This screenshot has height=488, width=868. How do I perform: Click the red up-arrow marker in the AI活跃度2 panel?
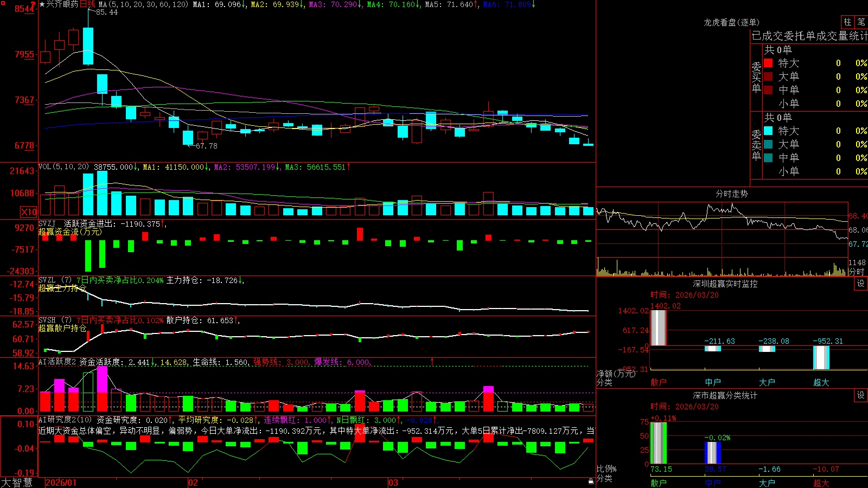tap(432, 361)
